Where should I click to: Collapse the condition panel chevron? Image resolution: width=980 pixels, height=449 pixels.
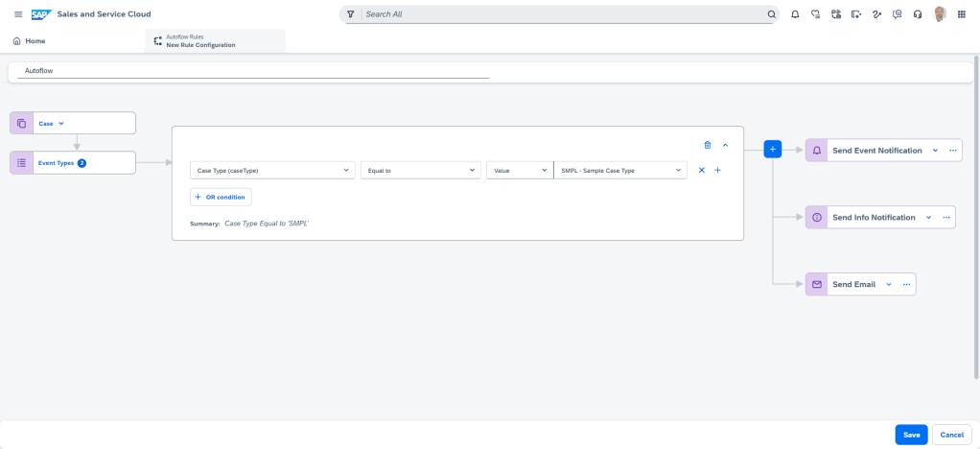tap(725, 145)
